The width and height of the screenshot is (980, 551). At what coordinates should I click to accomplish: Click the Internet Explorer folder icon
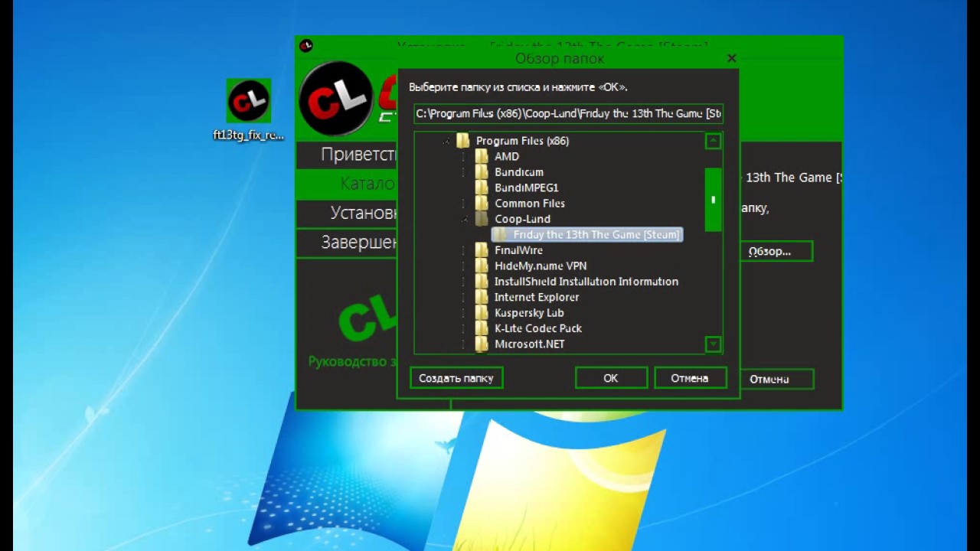(481, 297)
